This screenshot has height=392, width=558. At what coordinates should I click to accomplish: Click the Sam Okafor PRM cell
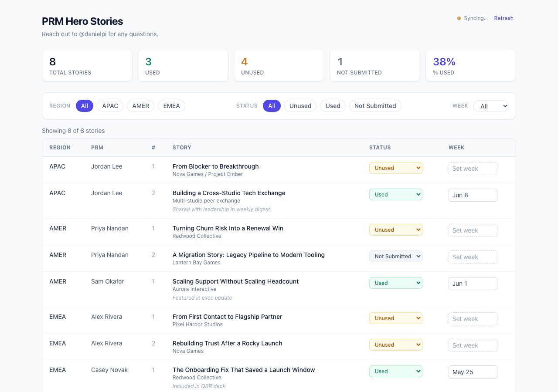pyautogui.click(x=108, y=281)
